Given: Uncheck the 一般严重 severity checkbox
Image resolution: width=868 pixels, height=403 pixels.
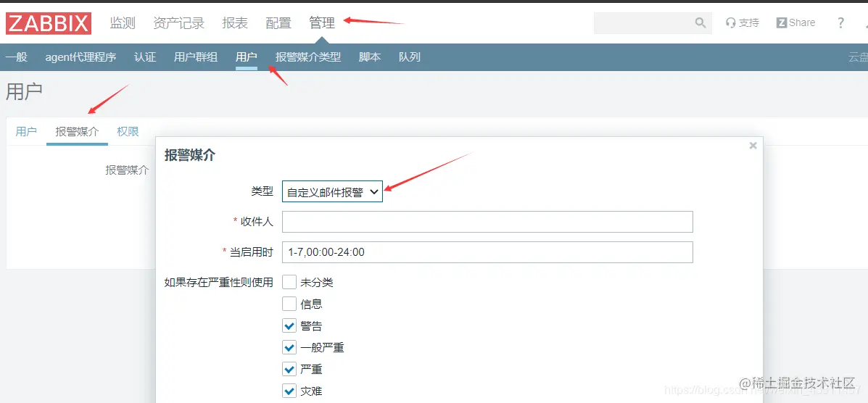Looking at the screenshot, I should coord(289,348).
